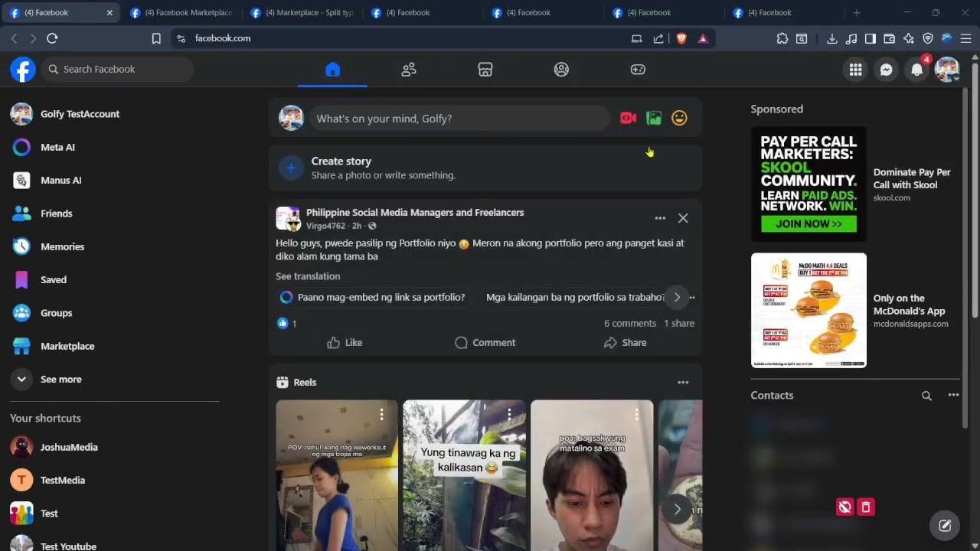The image size is (980, 551).
Task: Open the Facebook logo home link
Action: click(x=23, y=69)
